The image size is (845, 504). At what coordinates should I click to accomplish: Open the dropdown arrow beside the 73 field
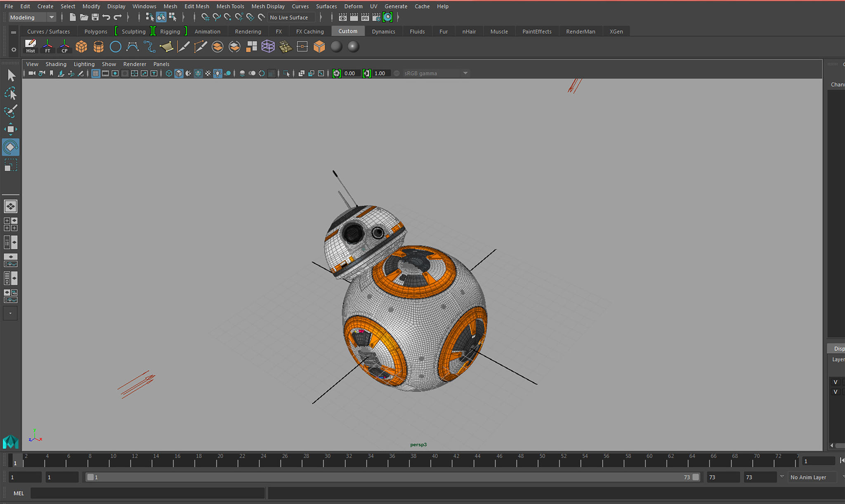(782, 477)
